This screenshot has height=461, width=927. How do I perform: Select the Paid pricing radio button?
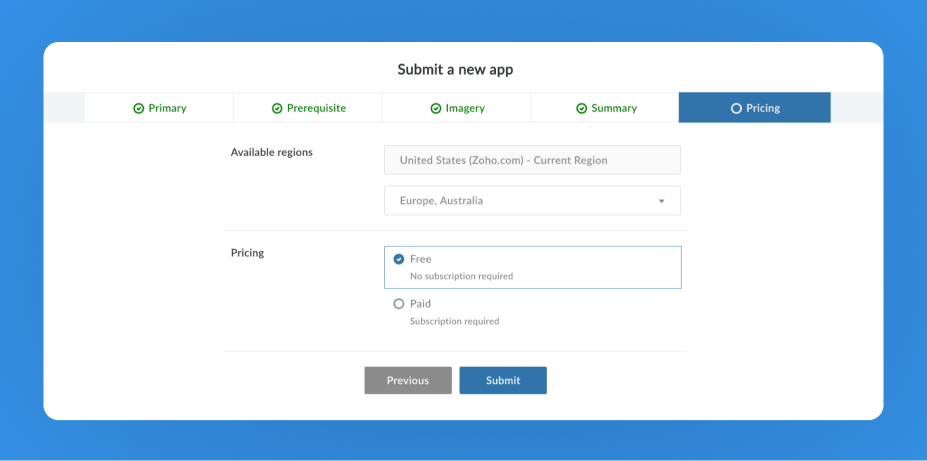click(399, 304)
